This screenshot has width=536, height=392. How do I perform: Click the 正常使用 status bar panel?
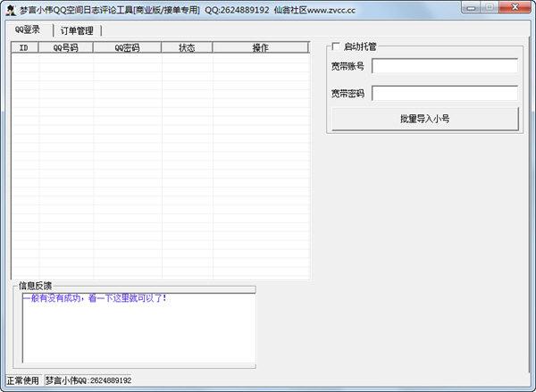[23, 380]
